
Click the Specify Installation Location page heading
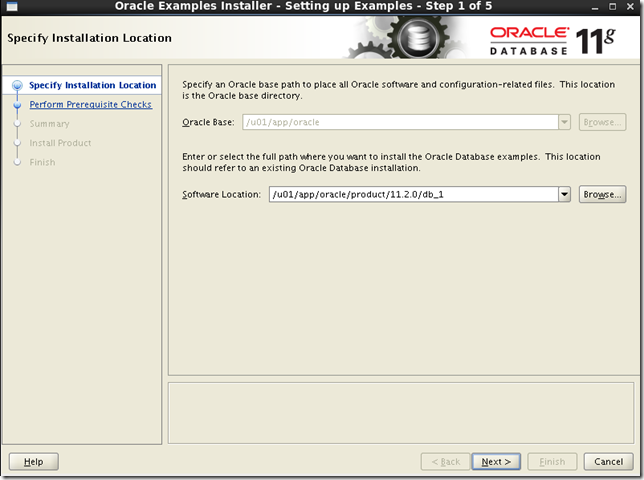click(x=90, y=38)
